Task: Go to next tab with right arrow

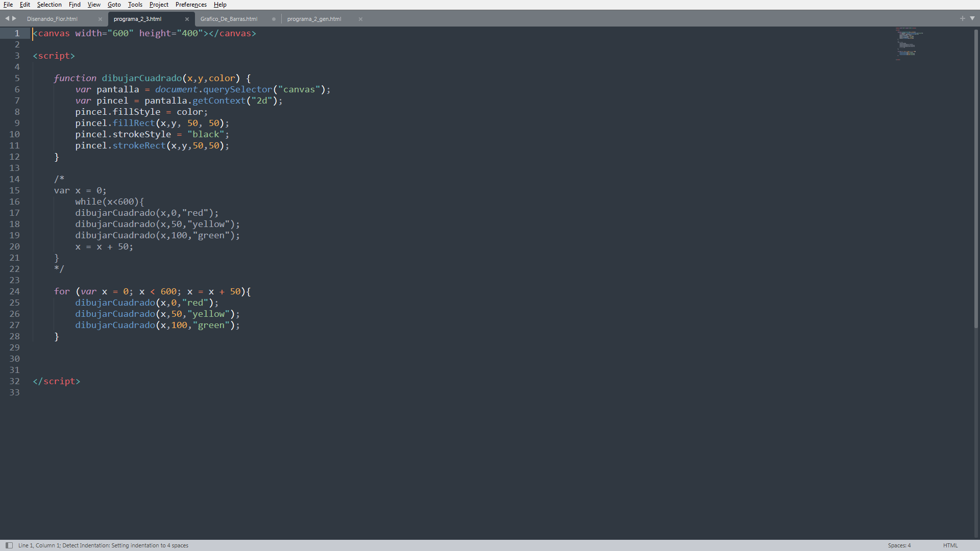Action: coord(14,18)
